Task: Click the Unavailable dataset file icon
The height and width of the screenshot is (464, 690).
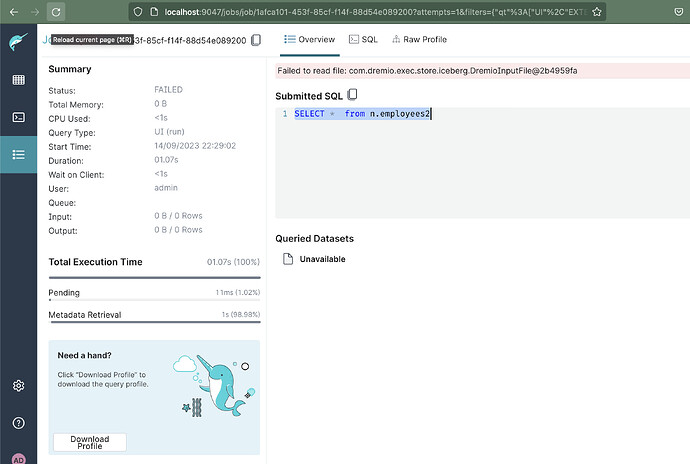Action: [288, 259]
